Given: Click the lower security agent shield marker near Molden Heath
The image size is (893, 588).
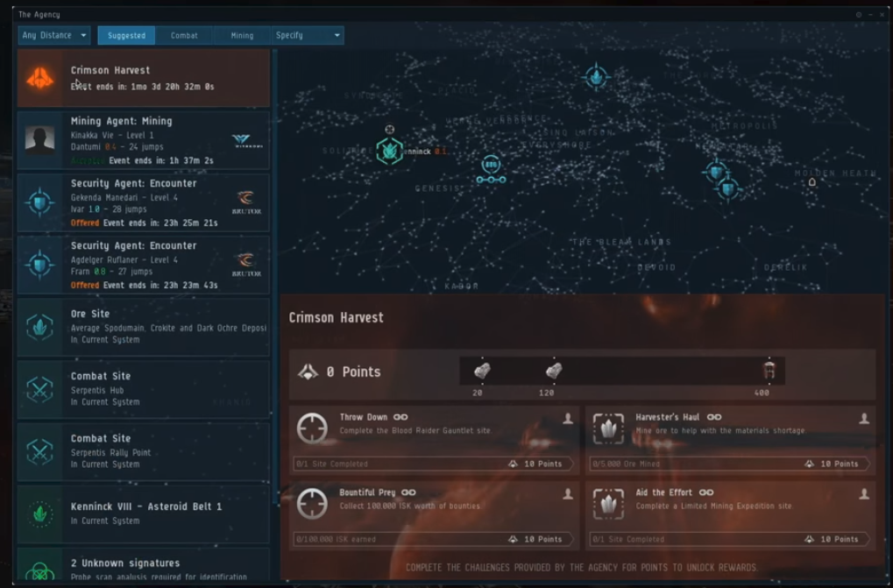Looking at the screenshot, I should pyautogui.click(x=727, y=188).
